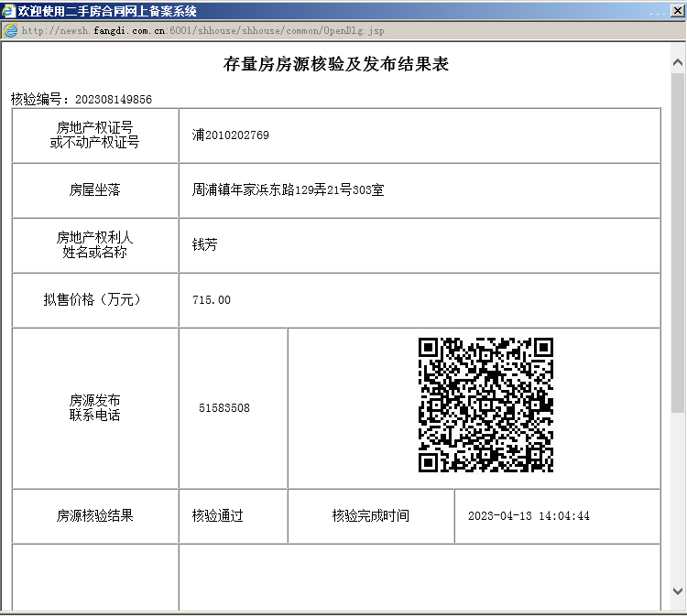Viewport: 687px width, 616px height.
Task: Click the address bar URL text
Action: tap(202, 30)
